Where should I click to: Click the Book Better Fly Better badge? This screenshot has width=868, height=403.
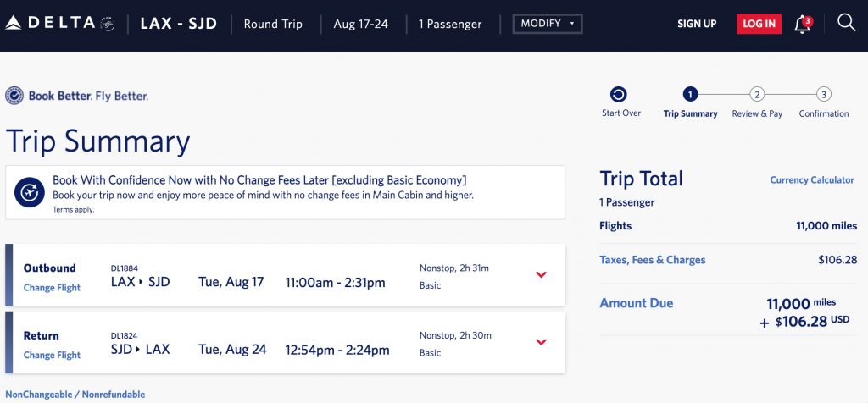click(77, 96)
